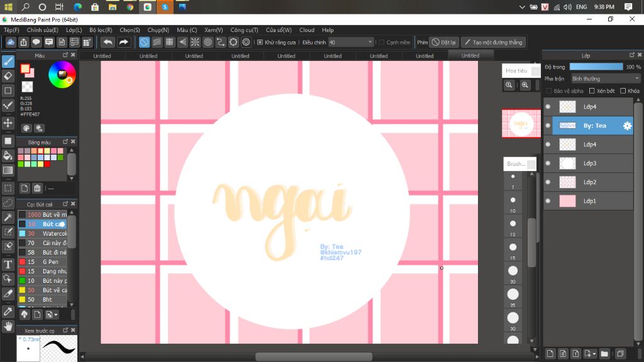Viewport: 644px width, 362px height.
Task: Click the Undo arrow in toolbar
Action: pyautogui.click(x=108, y=42)
